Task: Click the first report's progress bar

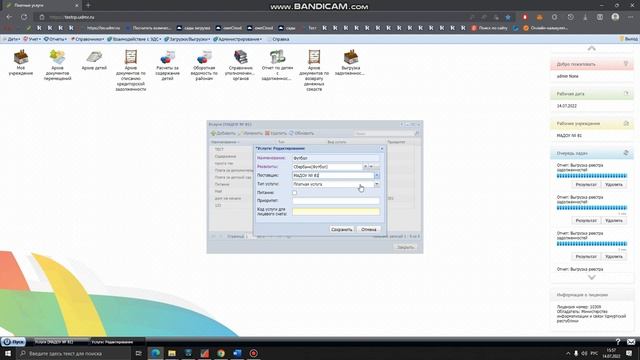Action: point(592,176)
